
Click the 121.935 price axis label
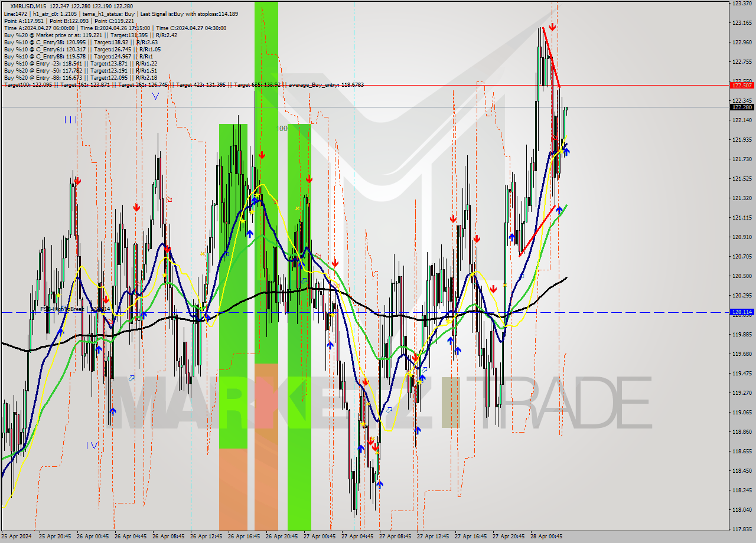click(x=742, y=140)
